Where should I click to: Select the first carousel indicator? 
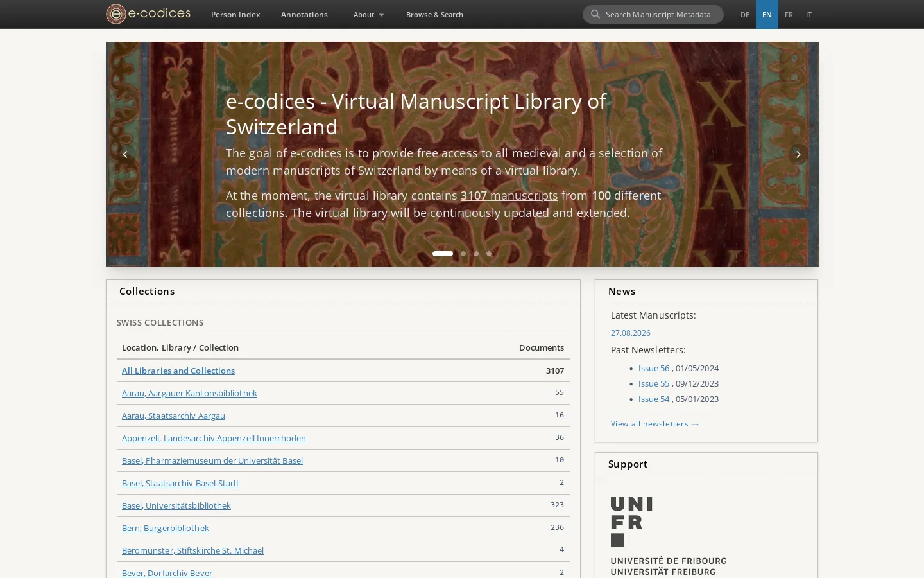443,254
